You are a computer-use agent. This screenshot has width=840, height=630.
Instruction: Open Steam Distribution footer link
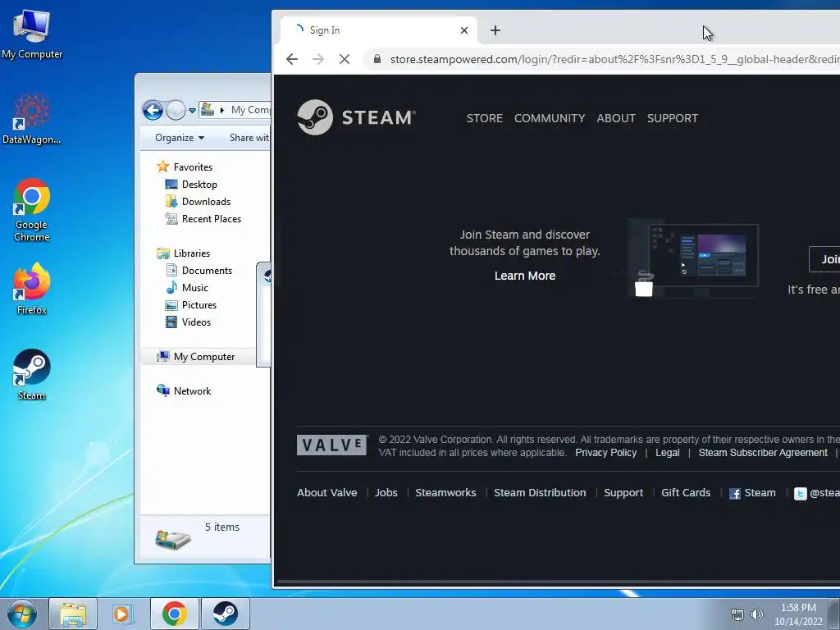(540, 493)
